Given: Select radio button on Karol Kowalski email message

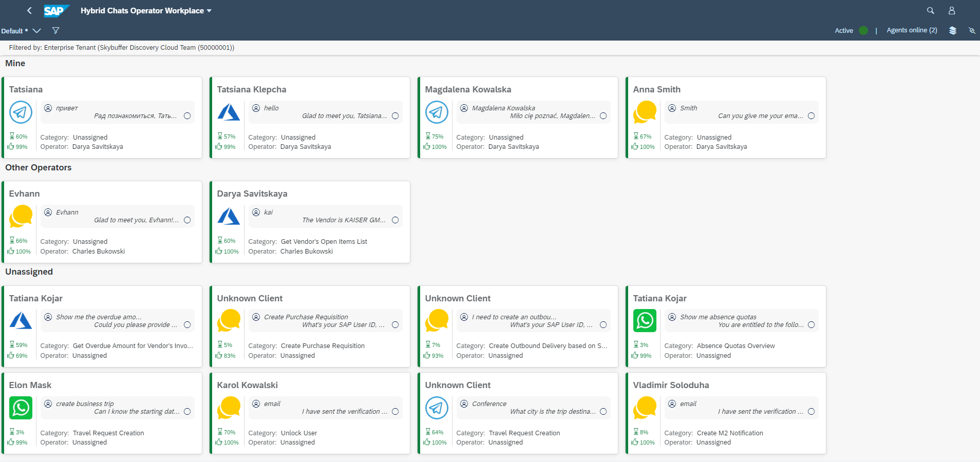Looking at the screenshot, I should 395,412.
